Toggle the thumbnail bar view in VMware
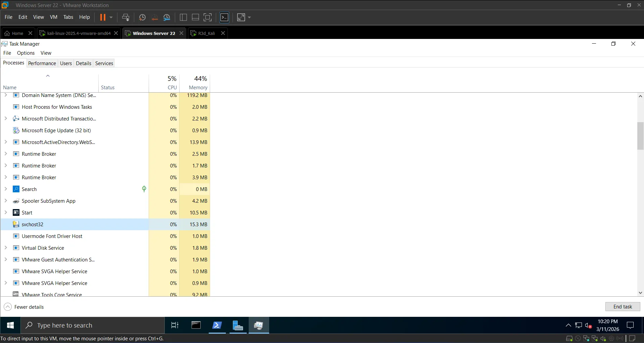 pyautogui.click(x=195, y=17)
